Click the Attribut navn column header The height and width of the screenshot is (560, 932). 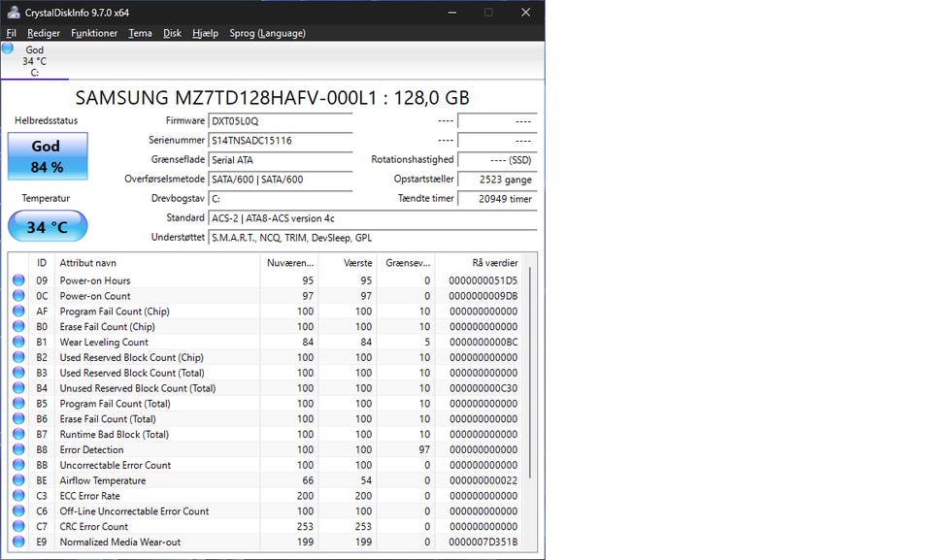(155, 263)
